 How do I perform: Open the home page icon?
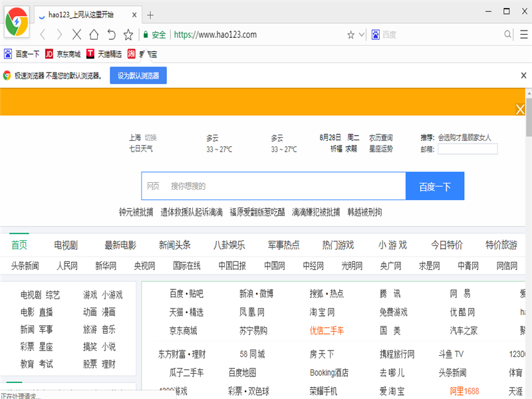(94, 35)
